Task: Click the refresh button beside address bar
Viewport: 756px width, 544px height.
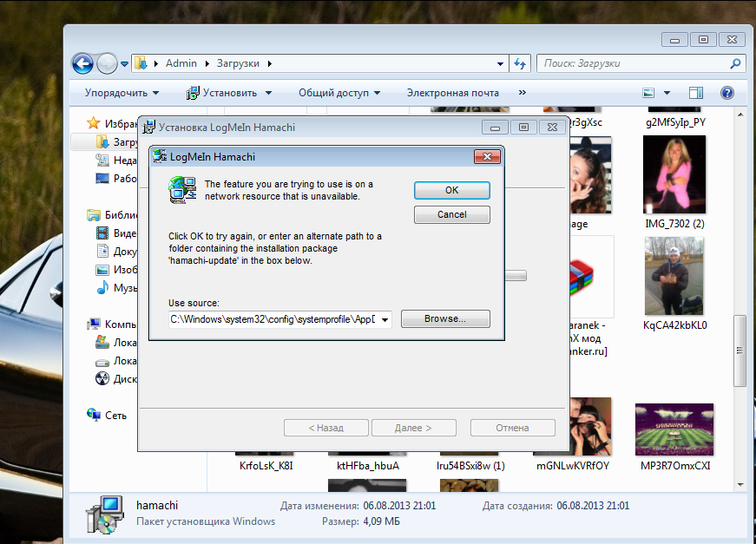Action: 520,63
